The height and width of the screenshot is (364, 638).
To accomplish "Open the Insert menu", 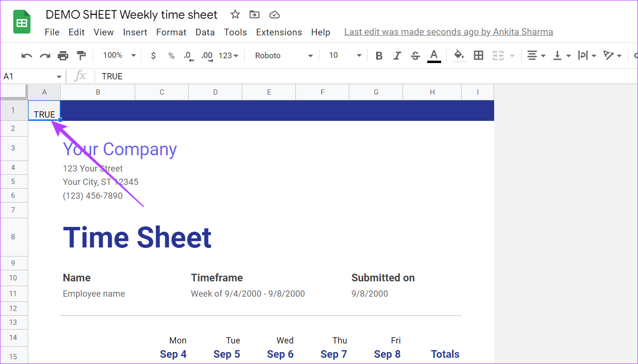I will tap(135, 32).
